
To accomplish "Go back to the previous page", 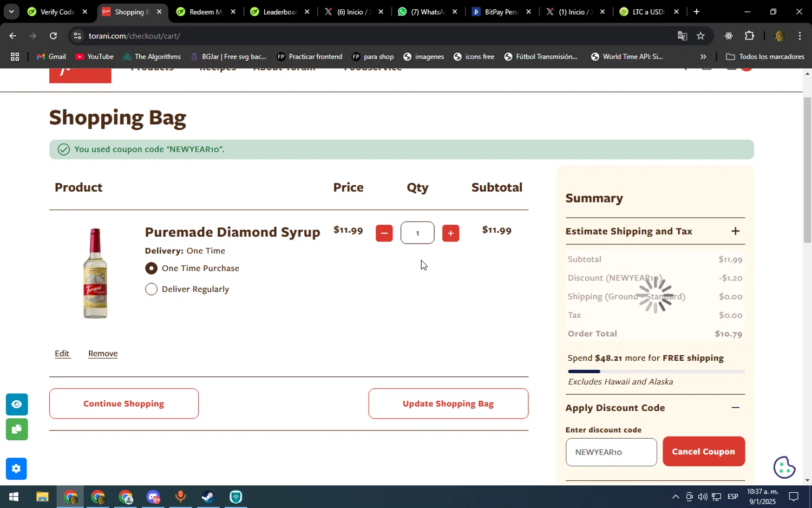I will coord(12,36).
